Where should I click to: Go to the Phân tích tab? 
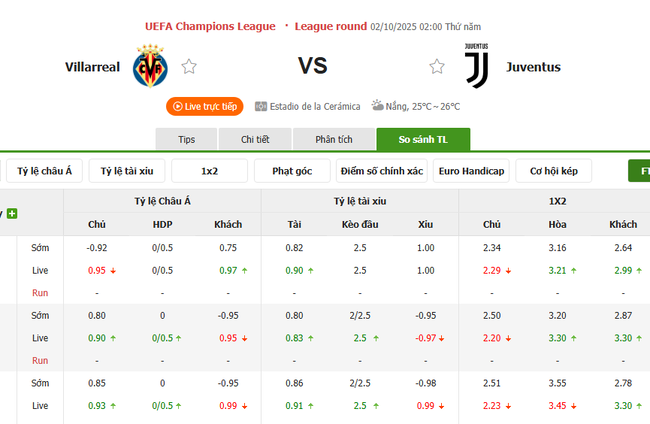point(333,139)
